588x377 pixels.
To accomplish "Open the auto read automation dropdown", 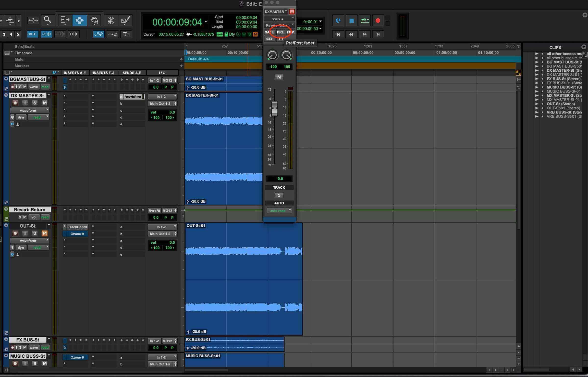I will click(x=279, y=211).
